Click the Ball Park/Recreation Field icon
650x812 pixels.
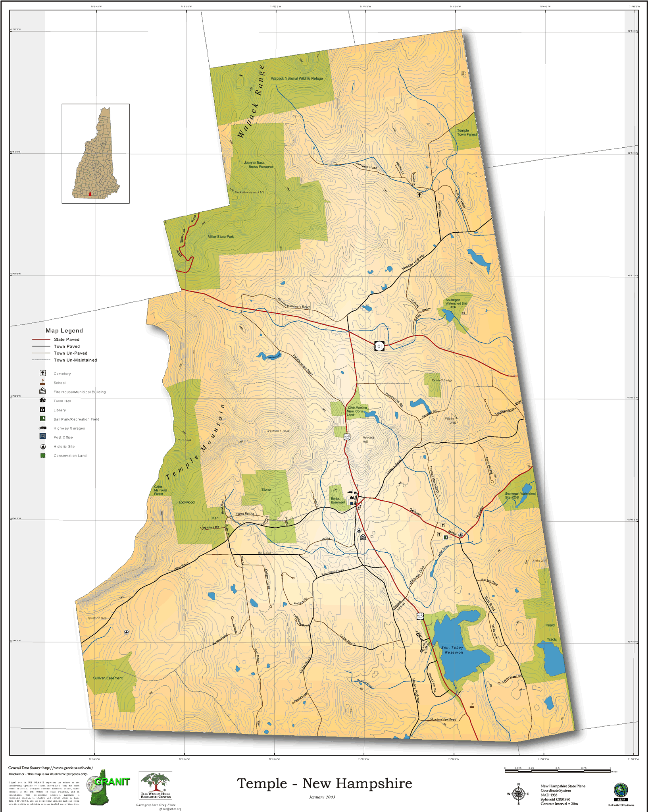43,419
